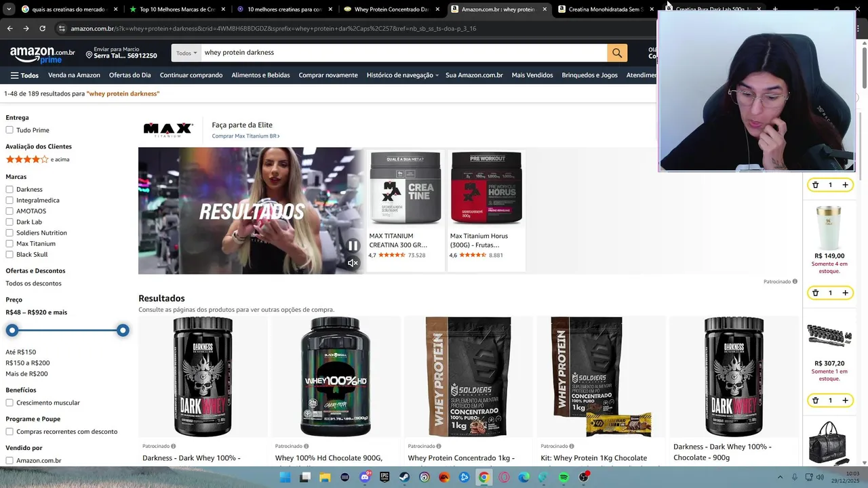This screenshot has width=868, height=488.
Task: Click browser back arrow
Action: (9, 28)
